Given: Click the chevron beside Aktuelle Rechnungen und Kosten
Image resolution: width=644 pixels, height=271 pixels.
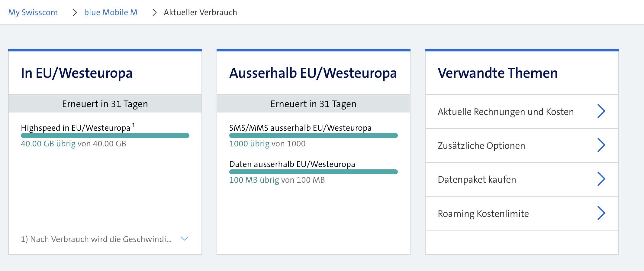Looking at the screenshot, I should pos(602,111).
